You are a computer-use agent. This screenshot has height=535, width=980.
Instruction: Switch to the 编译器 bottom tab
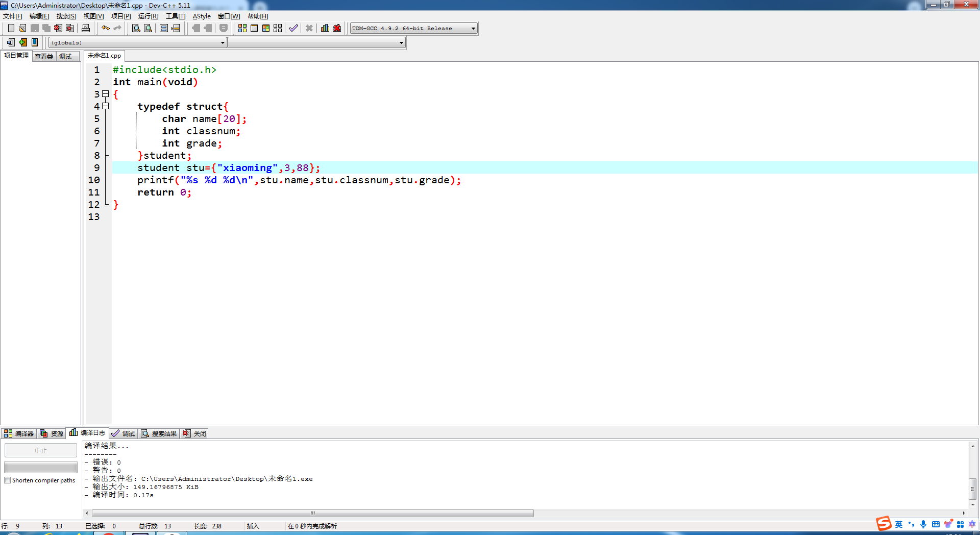click(19, 433)
